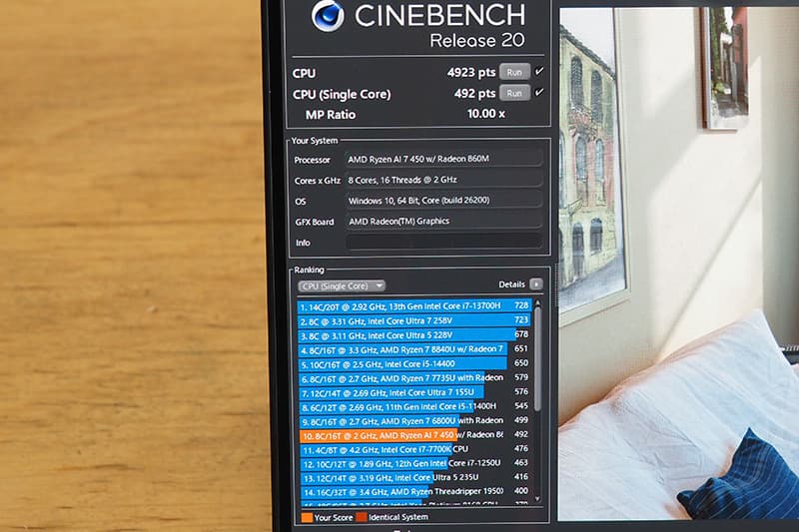Select ranking row Intel Core i7-13700H
The height and width of the screenshot is (532, 799).
pos(414,306)
